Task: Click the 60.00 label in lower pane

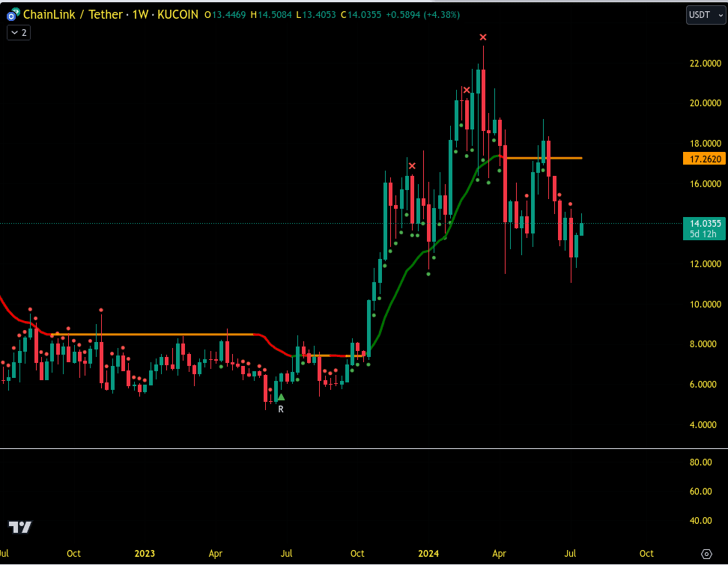Action: (700, 492)
